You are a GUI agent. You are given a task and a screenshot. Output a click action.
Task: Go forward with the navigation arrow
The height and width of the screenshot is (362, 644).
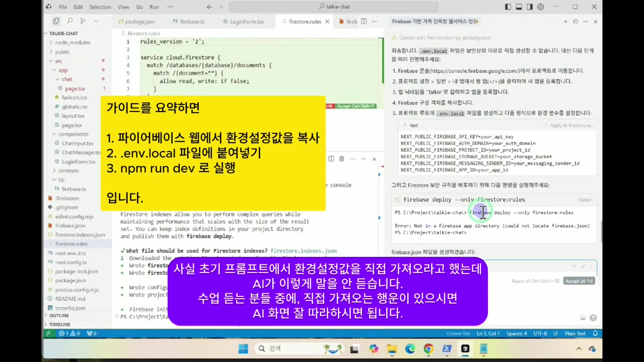coord(221,7)
